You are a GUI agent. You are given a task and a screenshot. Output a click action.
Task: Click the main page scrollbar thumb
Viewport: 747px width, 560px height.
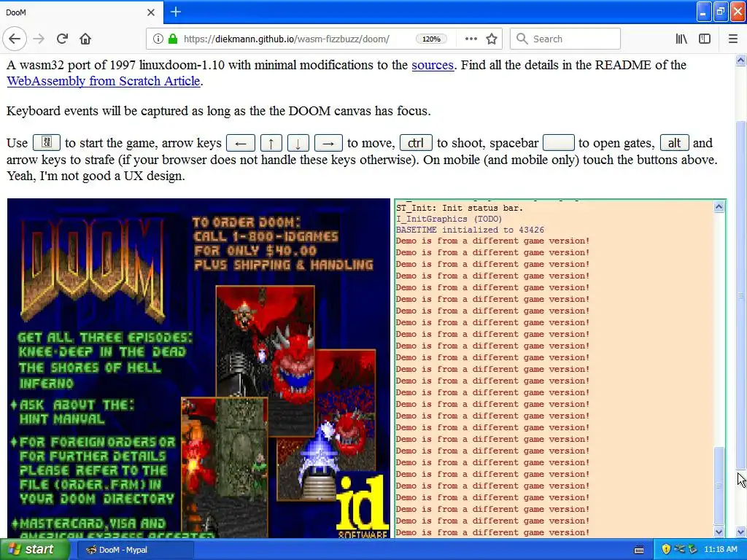pyautogui.click(x=741, y=295)
